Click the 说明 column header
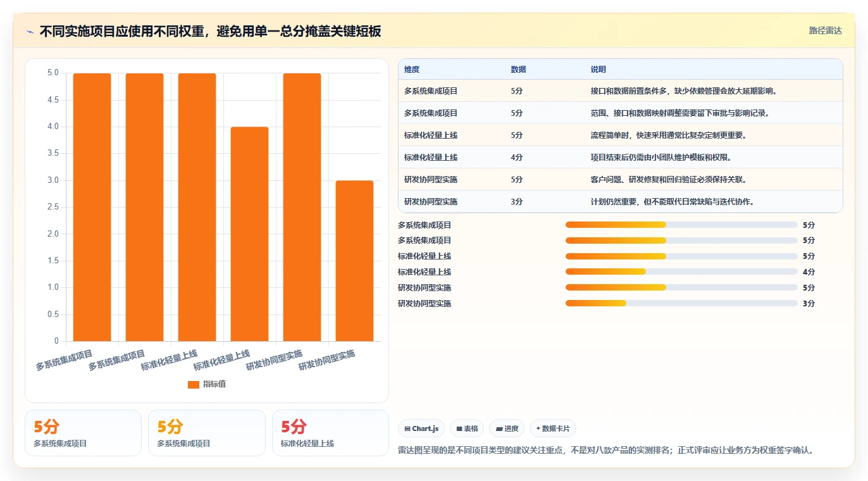This screenshot has height=481, width=868. [x=598, y=70]
